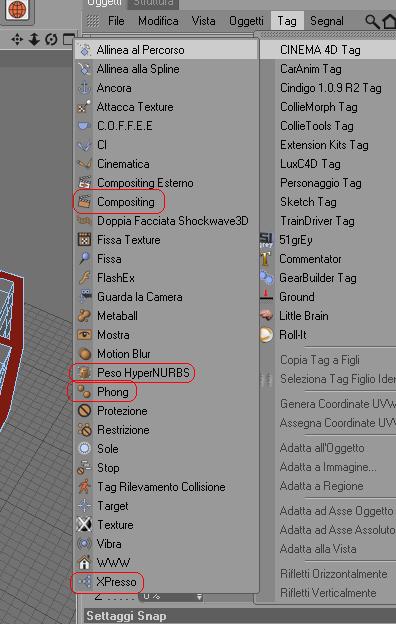Click the percentage stepper arrows below the menu
This screenshot has width=396, height=624.
pyautogui.click(x=199, y=597)
